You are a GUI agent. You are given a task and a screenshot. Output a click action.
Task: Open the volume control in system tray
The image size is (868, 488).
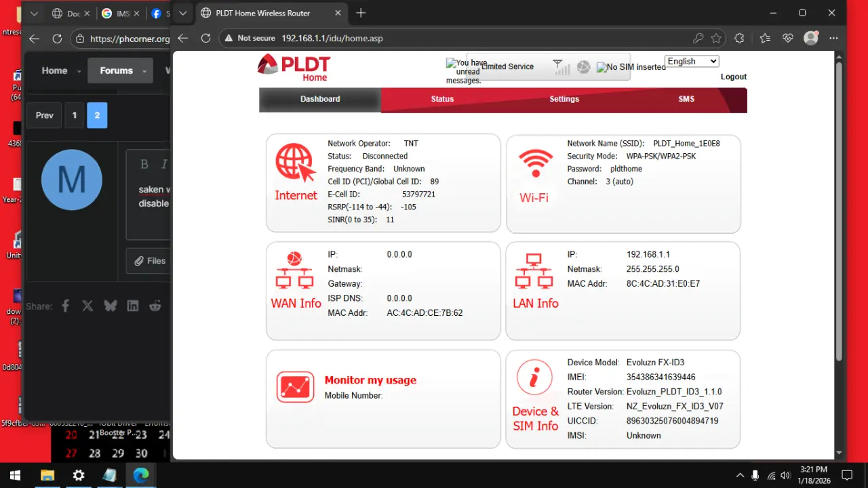coord(785,475)
